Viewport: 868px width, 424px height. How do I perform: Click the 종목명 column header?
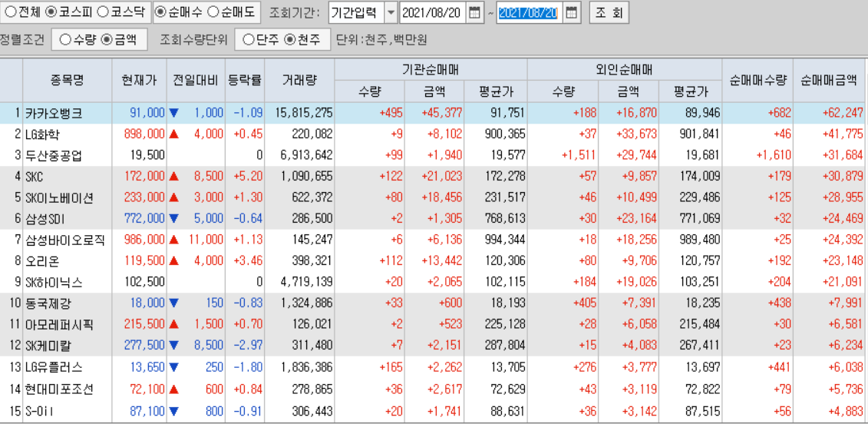(67, 80)
